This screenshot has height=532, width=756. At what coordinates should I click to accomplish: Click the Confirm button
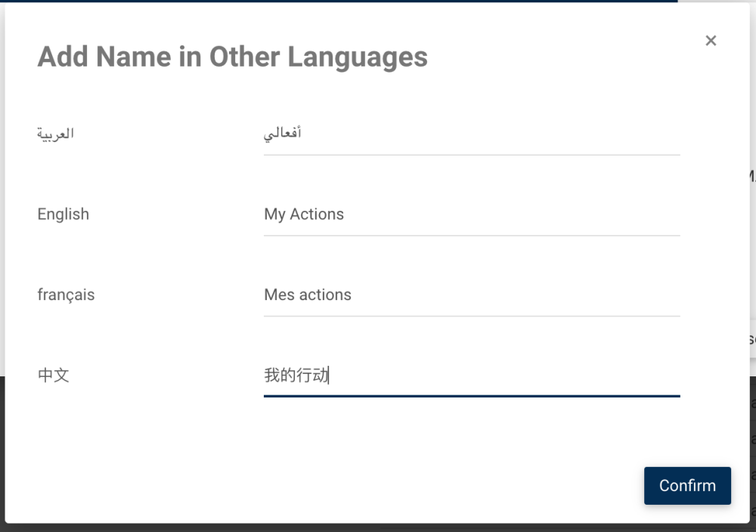(x=687, y=485)
